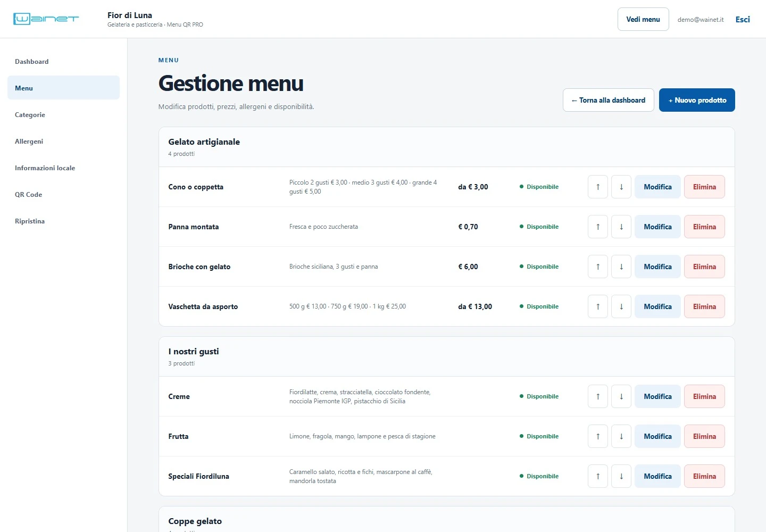This screenshot has height=532, width=766.
Task: Open Allergeni sidebar item
Action: tap(64, 142)
